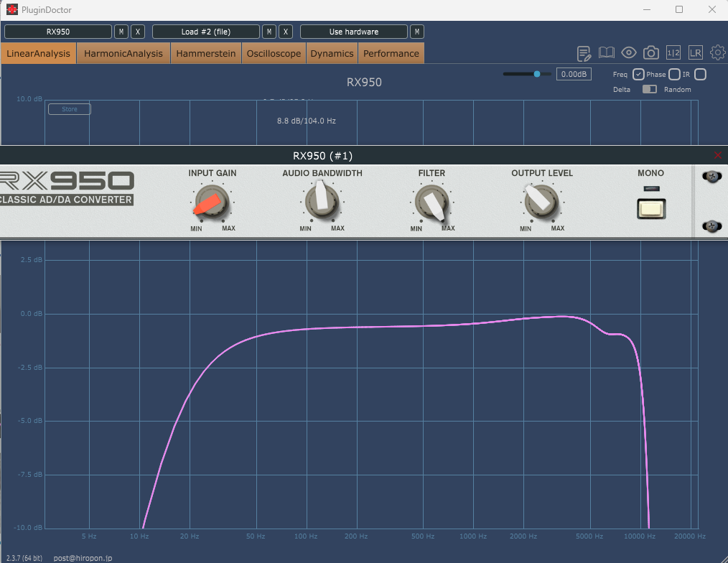Enable the Phase checkbox
728x563 pixels.
675,74
